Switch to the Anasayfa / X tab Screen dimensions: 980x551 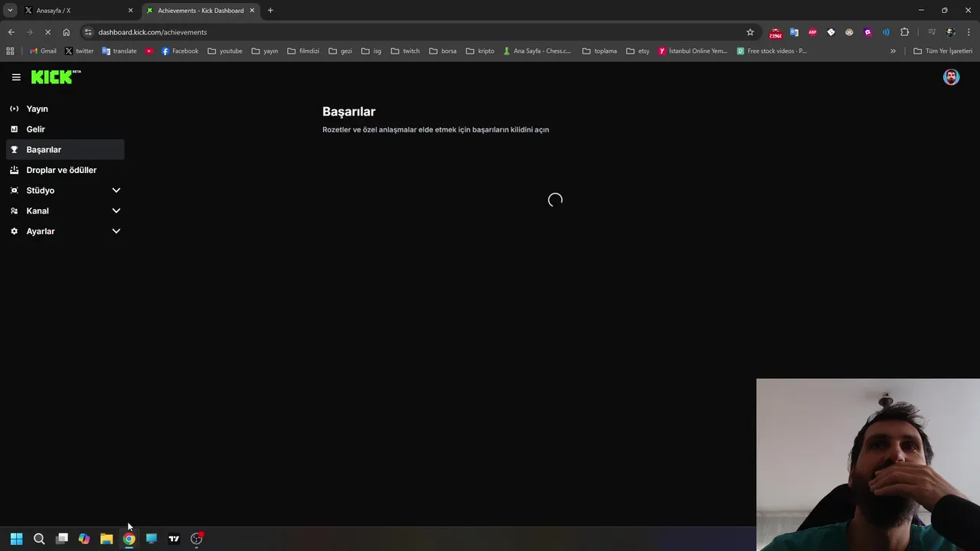coord(79,11)
